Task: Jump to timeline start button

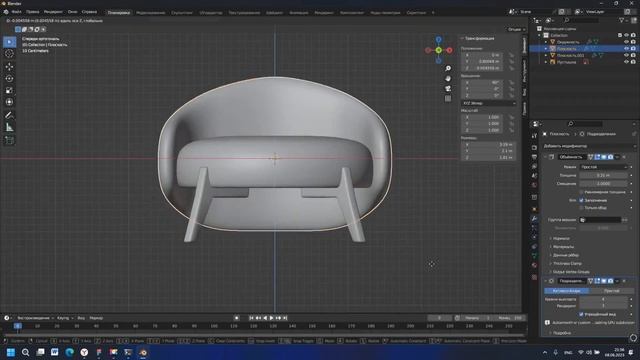Action: point(251,318)
